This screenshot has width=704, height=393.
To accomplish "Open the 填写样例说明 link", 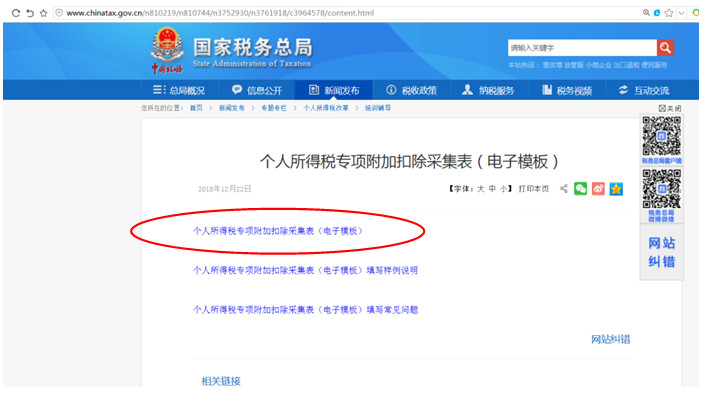I will point(305,270).
